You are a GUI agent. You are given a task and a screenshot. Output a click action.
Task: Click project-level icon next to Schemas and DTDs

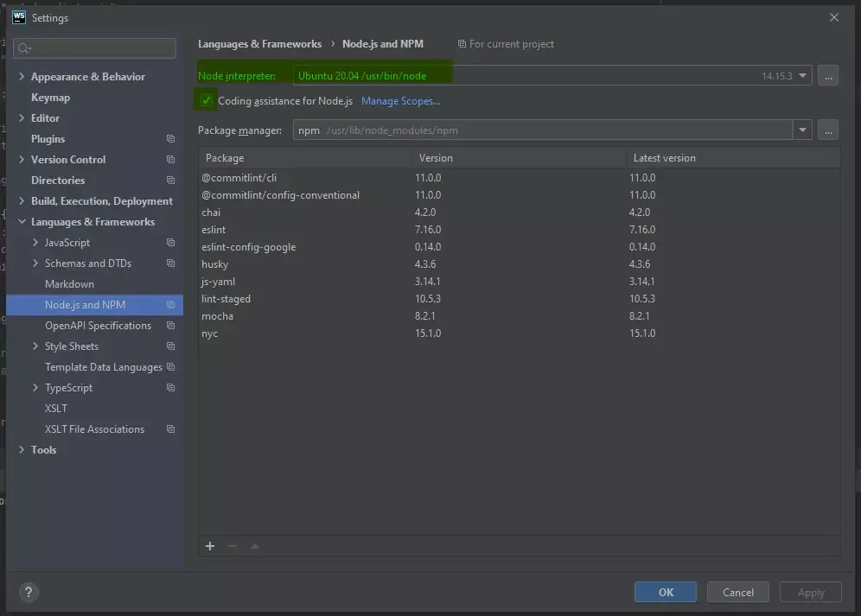tap(171, 264)
